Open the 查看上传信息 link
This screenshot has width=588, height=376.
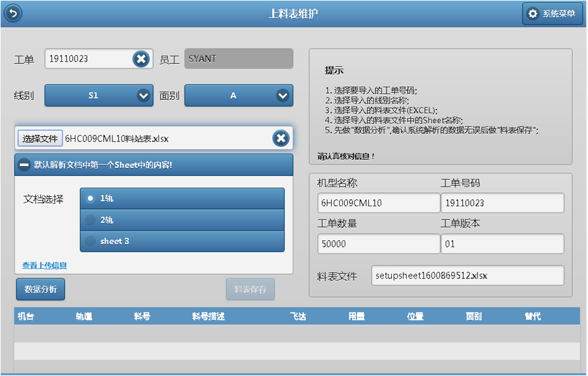click(x=44, y=265)
